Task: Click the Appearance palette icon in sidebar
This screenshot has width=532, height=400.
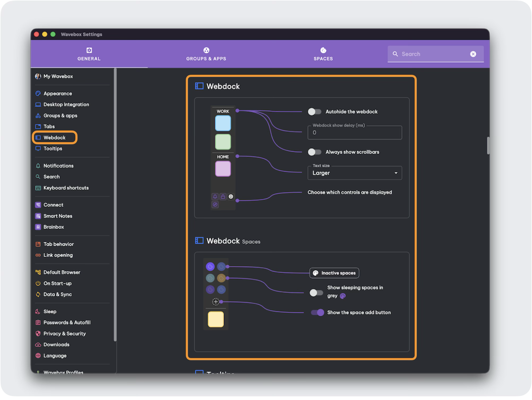Action: click(38, 93)
